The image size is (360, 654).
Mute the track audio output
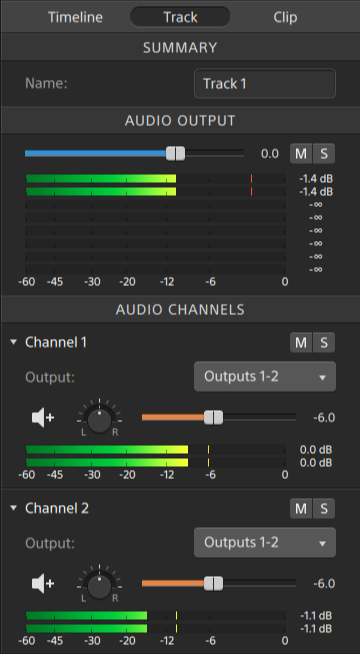(x=301, y=154)
